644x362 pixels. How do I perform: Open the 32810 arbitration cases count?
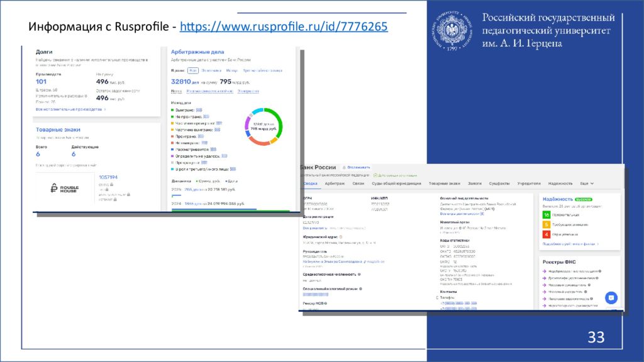(180, 82)
